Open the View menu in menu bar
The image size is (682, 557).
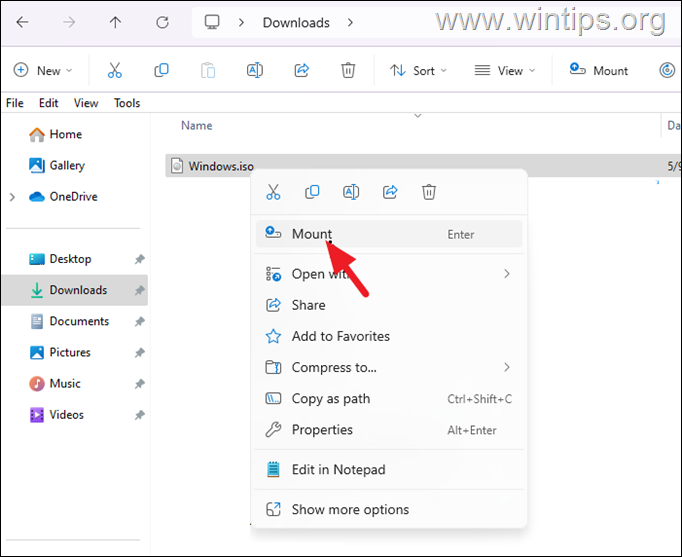(86, 103)
